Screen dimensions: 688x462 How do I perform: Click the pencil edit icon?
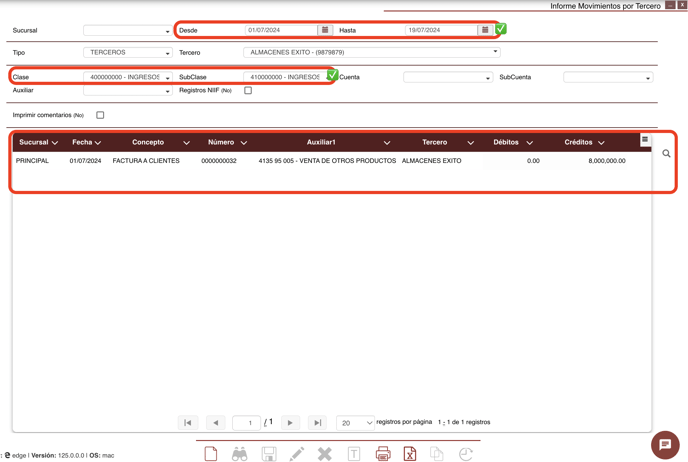click(x=297, y=454)
